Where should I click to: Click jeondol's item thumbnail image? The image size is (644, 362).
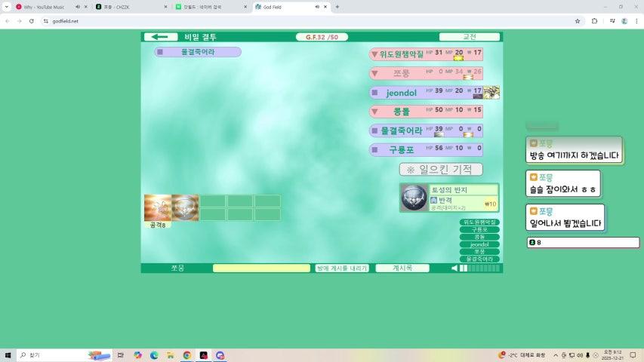(491, 92)
